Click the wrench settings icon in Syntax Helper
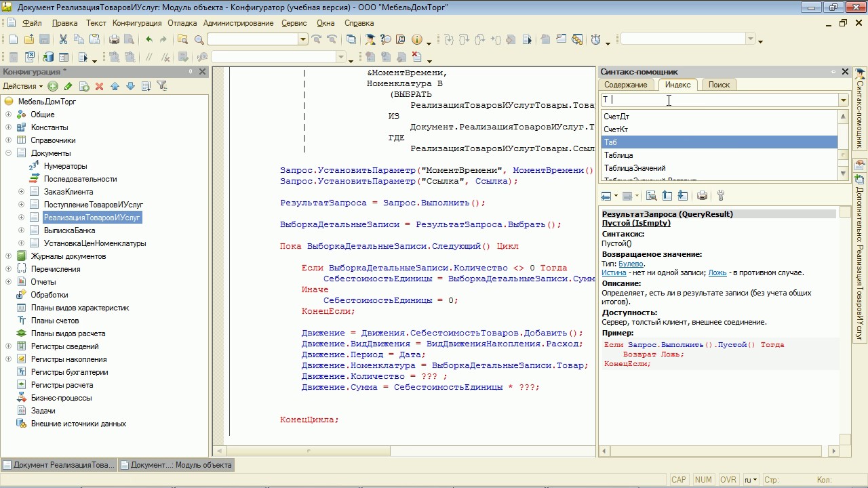Image resolution: width=868 pixels, height=488 pixels. tap(721, 196)
